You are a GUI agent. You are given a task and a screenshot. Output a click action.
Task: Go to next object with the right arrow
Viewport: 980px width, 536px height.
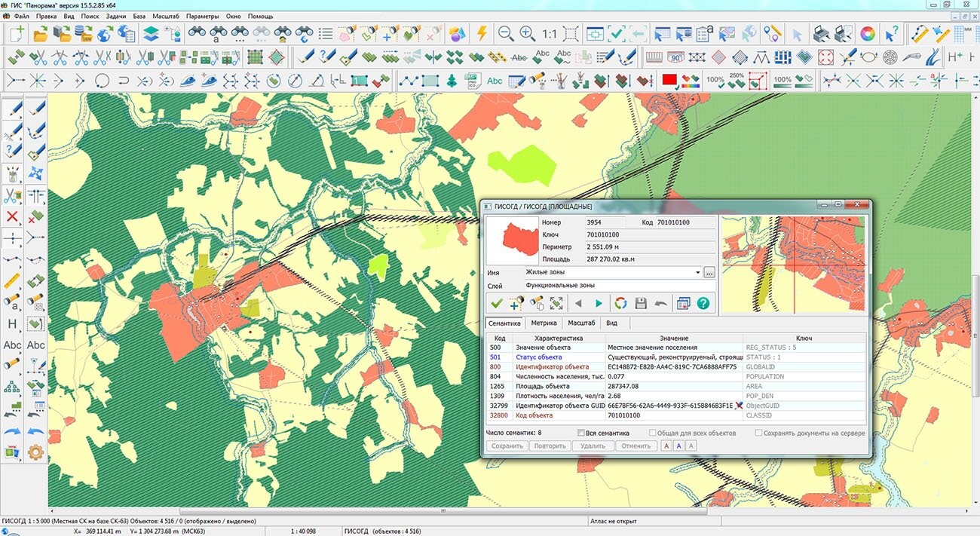(x=599, y=303)
